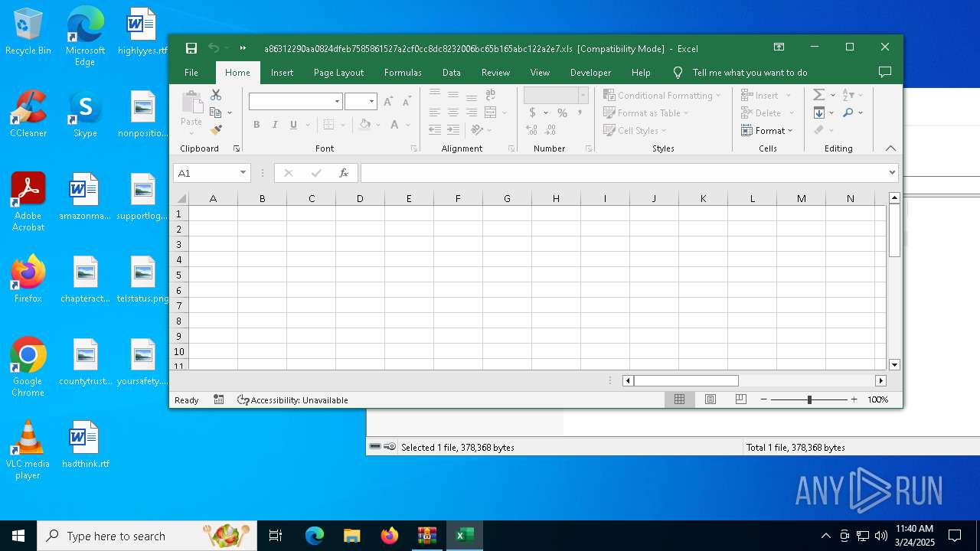The height and width of the screenshot is (551, 980).
Task: Toggle Align Left in the Alignment group
Action: [x=435, y=112]
